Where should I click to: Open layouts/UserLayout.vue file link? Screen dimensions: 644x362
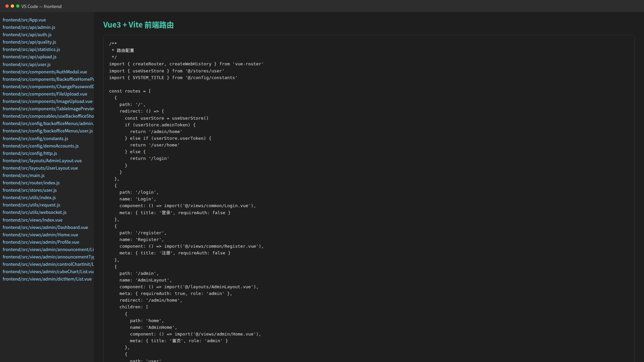(x=40, y=168)
